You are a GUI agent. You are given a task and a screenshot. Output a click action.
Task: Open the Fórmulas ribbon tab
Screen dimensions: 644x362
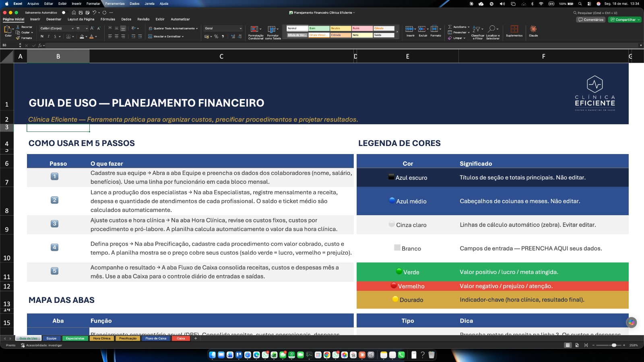(107, 19)
